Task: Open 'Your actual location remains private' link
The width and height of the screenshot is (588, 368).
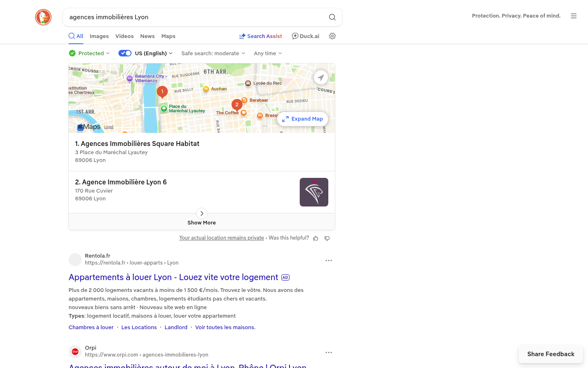Action: [222, 238]
